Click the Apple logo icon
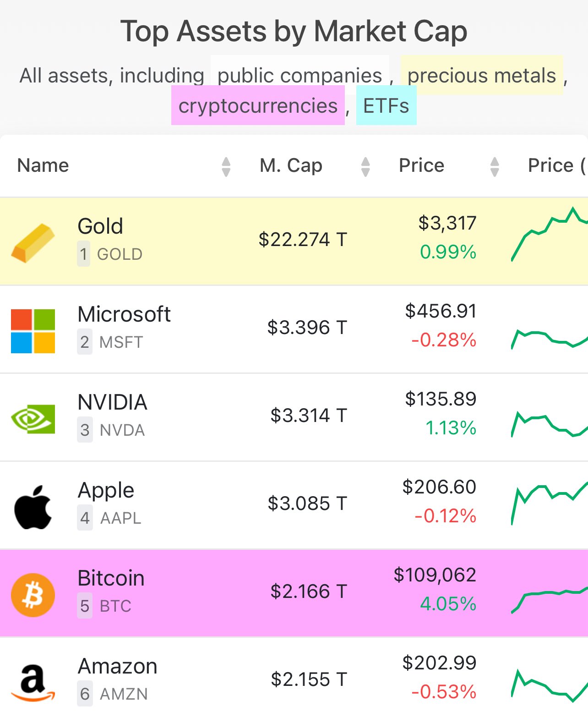The width and height of the screenshot is (588, 723). [x=33, y=507]
